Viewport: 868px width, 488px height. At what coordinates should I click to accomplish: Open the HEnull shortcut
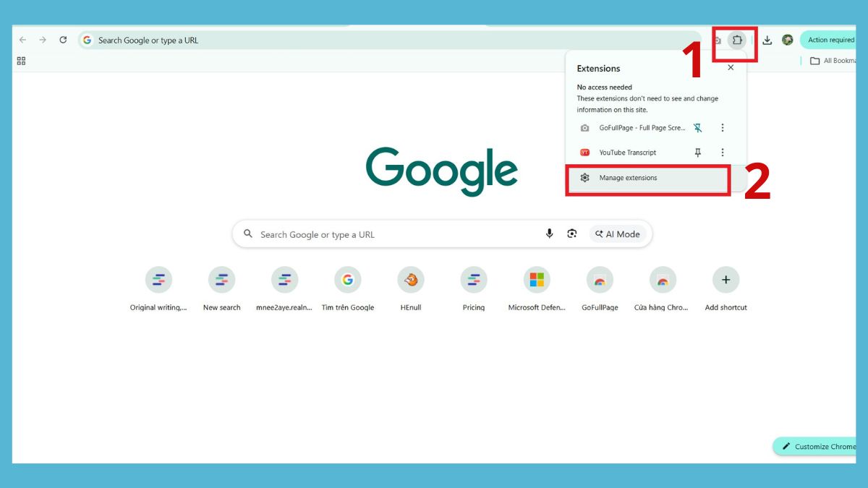pos(411,288)
